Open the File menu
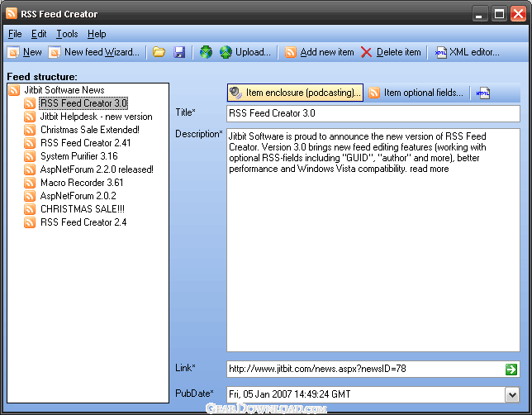The width and height of the screenshot is (532, 415). [x=15, y=34]
